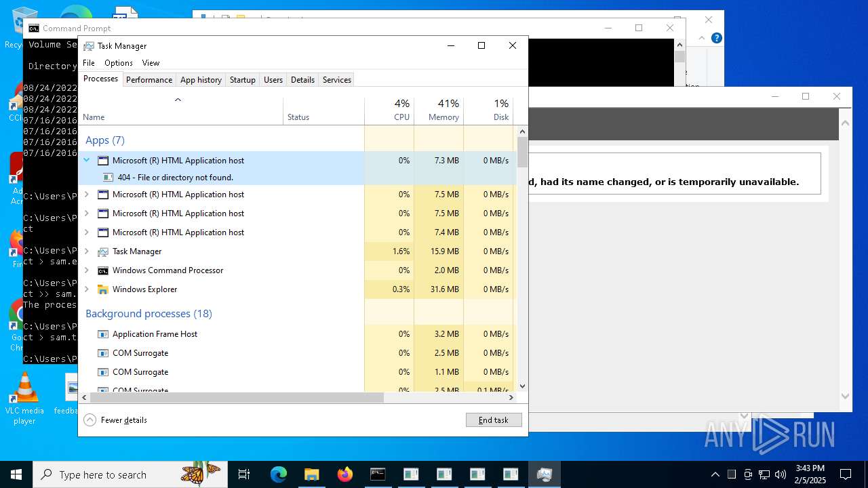Launch Microsoft Edge from the taskbar
The image size is (868, 488).
click(x=279, y=474)
